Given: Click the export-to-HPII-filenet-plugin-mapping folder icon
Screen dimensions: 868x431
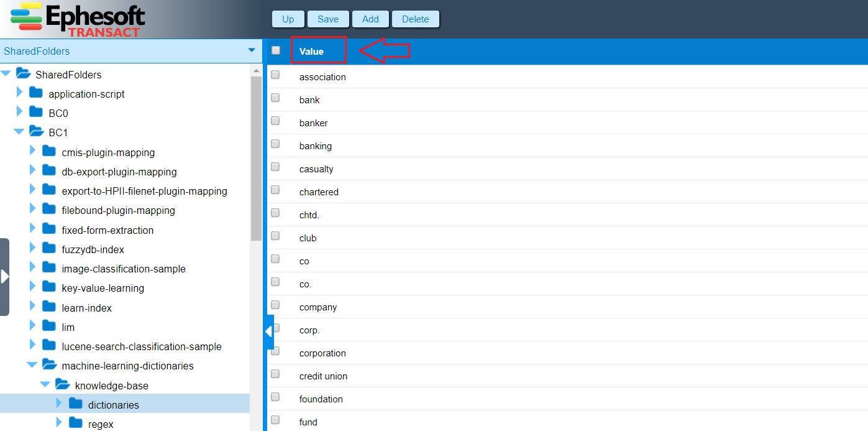Looking at the screenshot, I should click(x=49, y=190).
